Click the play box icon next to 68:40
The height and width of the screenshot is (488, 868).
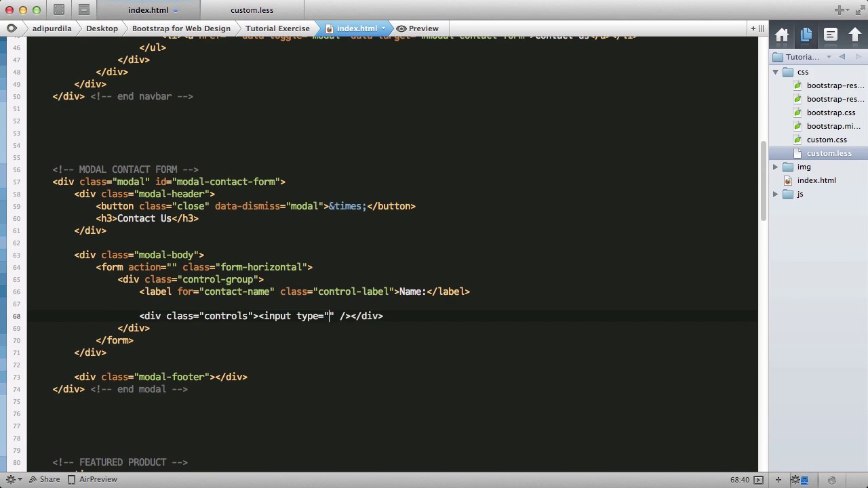point(758,480)
